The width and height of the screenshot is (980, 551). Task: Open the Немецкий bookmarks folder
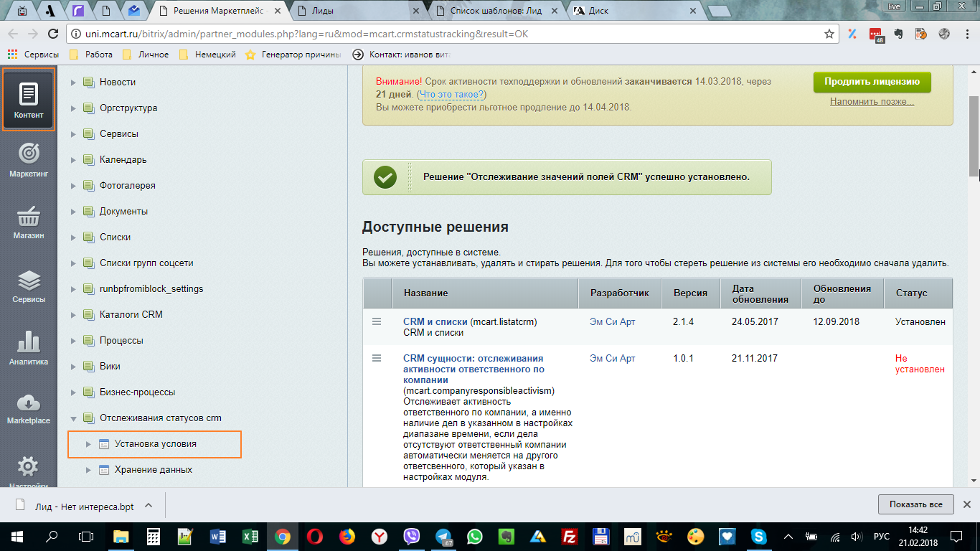click(x=207, y=55)
